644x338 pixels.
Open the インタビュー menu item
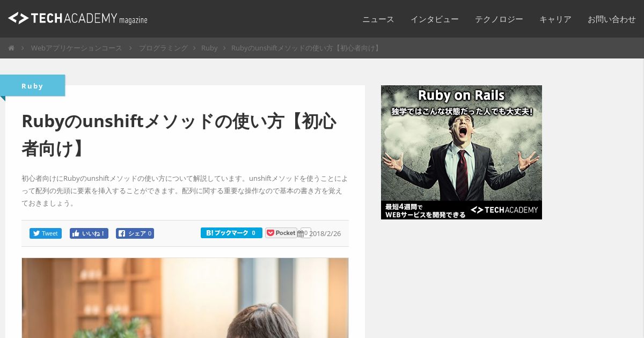435,19
